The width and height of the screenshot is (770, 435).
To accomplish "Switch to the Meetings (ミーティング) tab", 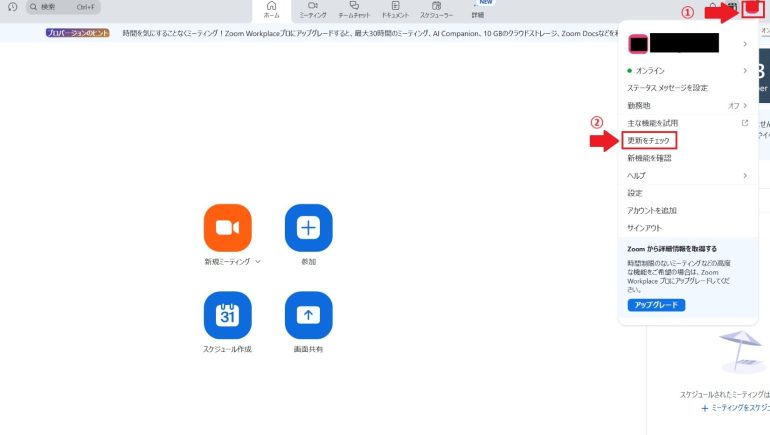I will tap(313, 10).
